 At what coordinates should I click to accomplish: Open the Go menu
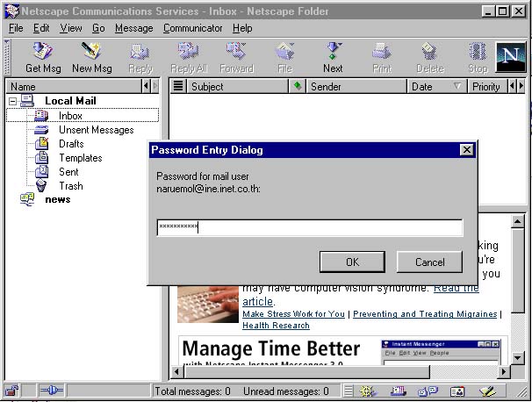coord(98,28)
